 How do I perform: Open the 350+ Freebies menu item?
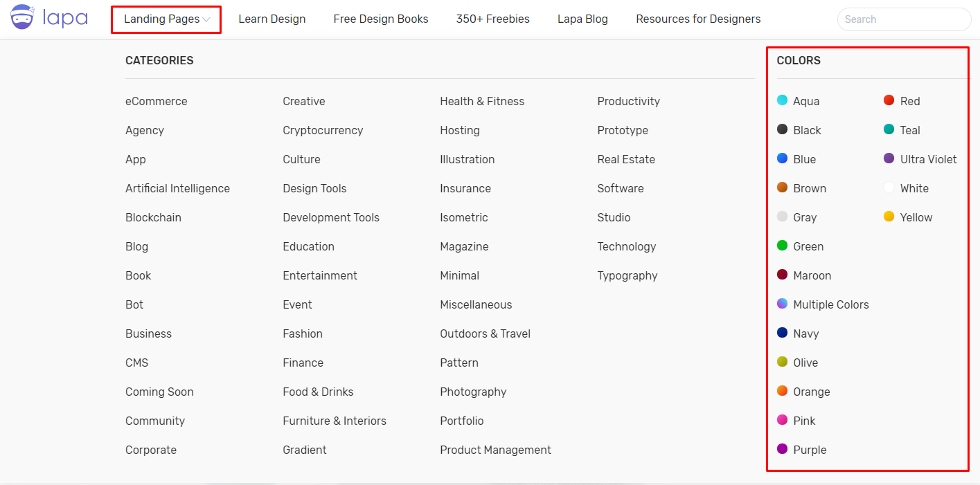click(493, 19)
